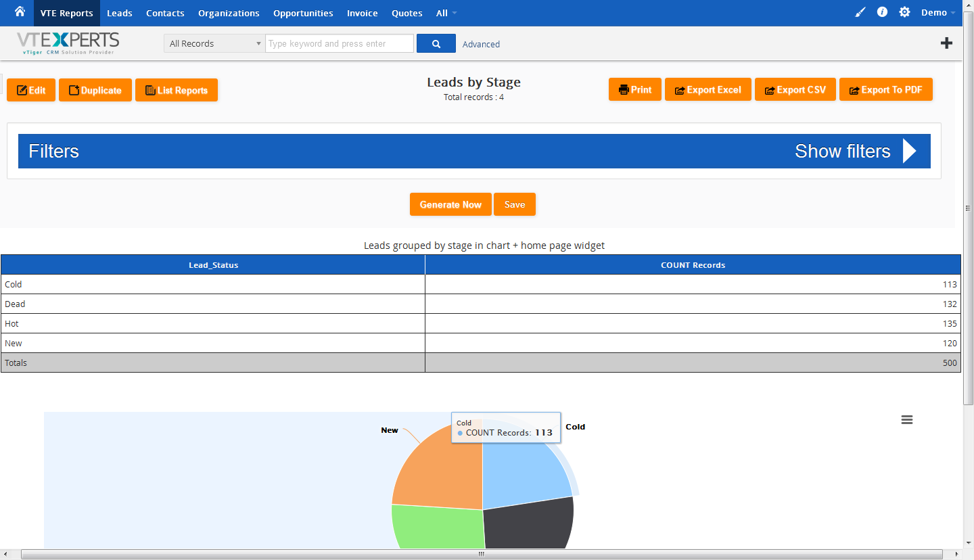974x560 pixels.
Task: Click Show filters text
Action: 842,151
